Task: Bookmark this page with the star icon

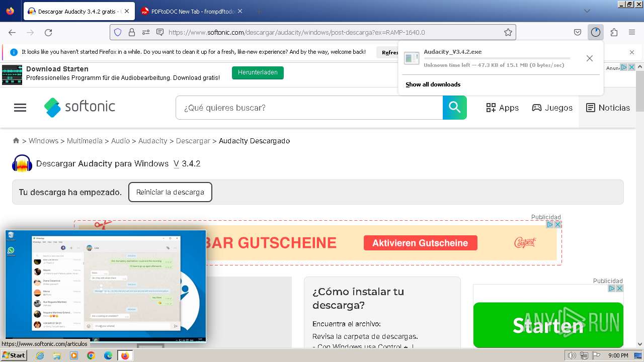Action: pyautogui.click(x=508, y=32)
